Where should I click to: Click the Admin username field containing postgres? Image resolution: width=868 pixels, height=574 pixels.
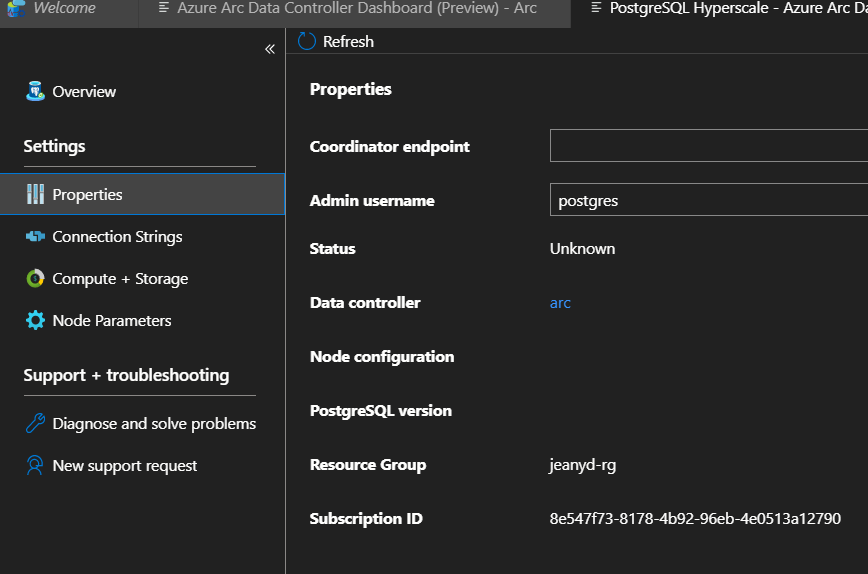[x=709, y=199]
